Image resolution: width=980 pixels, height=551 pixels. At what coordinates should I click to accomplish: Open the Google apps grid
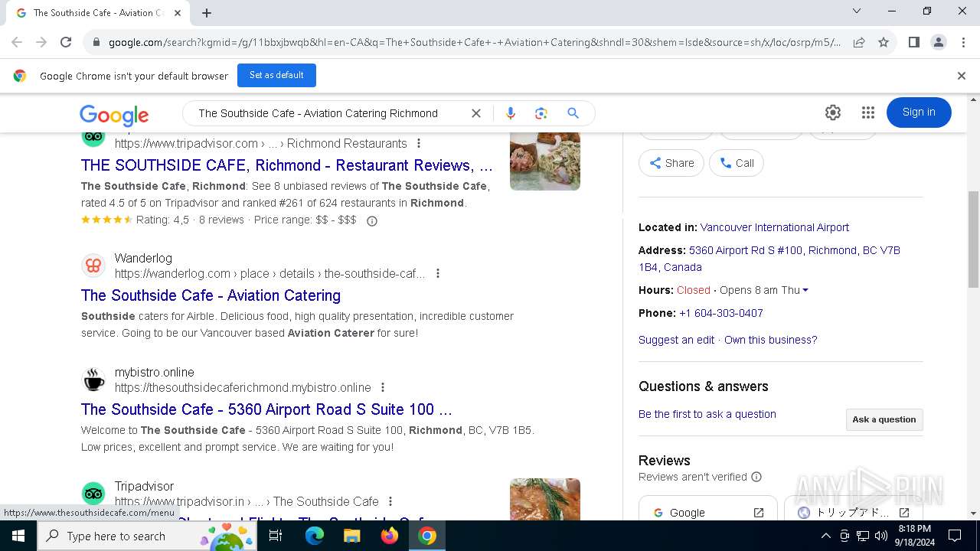click(867, 112)
